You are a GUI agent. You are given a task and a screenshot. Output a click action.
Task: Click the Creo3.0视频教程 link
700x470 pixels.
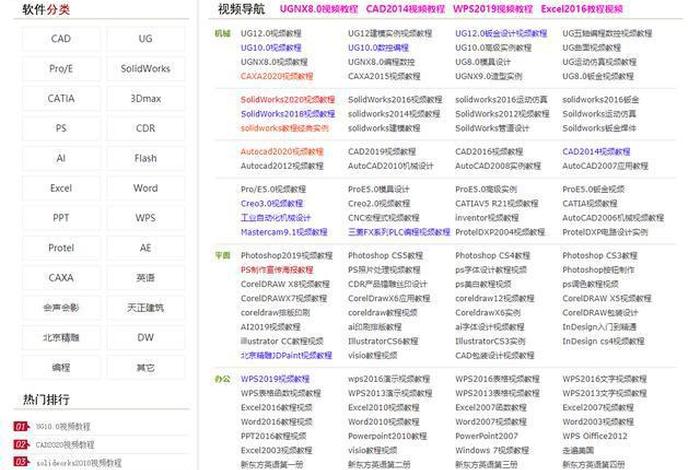pos(271,204)
